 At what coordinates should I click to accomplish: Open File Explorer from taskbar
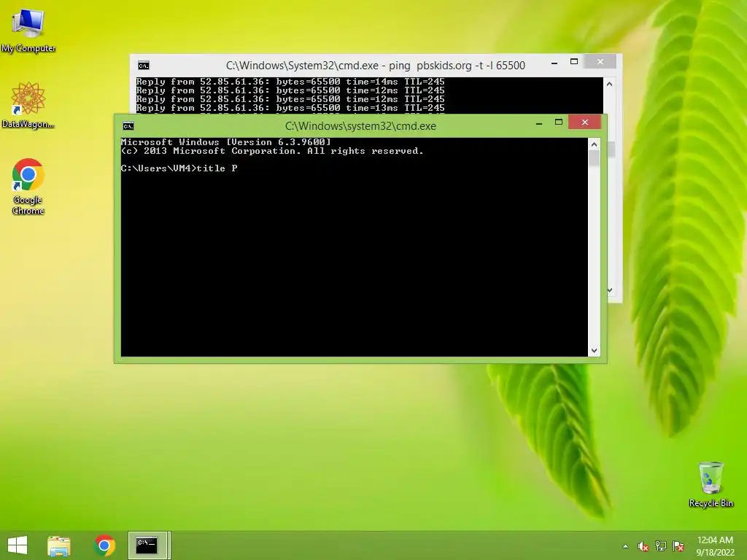coord(59,545)
